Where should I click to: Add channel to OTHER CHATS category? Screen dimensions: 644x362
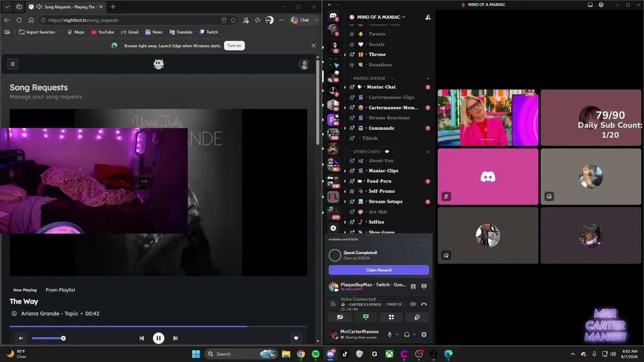(428, 152)
